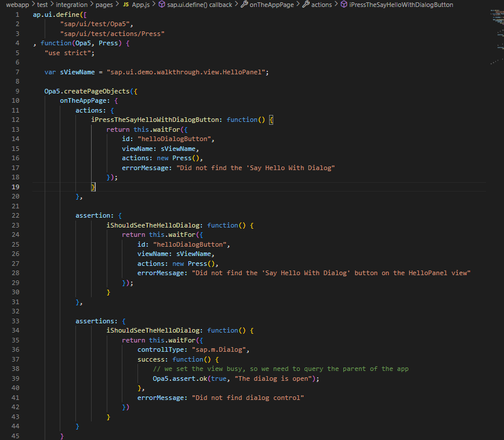The image size is (504, 440).
Task: Expand chevron after integration breadcrumb
Action: [91, 4]
